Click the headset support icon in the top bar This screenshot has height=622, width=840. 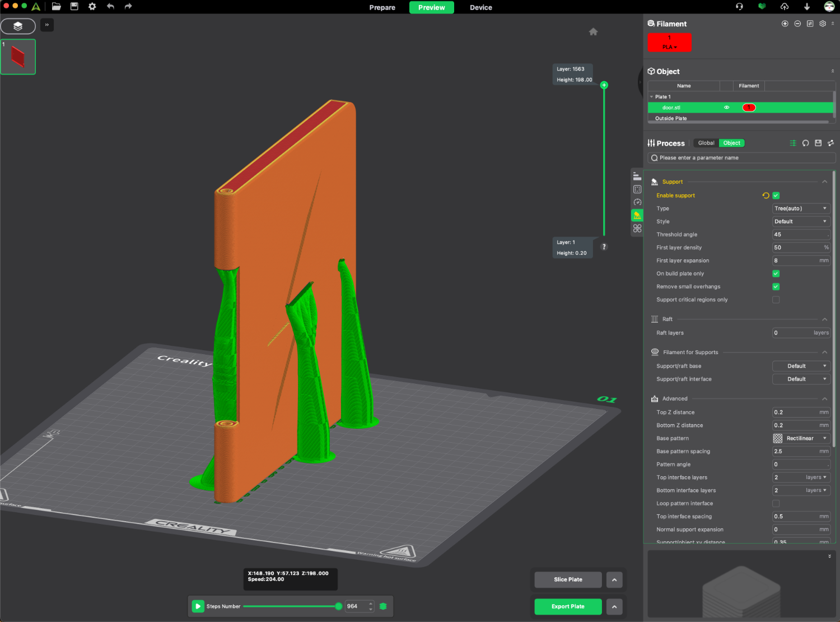[739, 7]
